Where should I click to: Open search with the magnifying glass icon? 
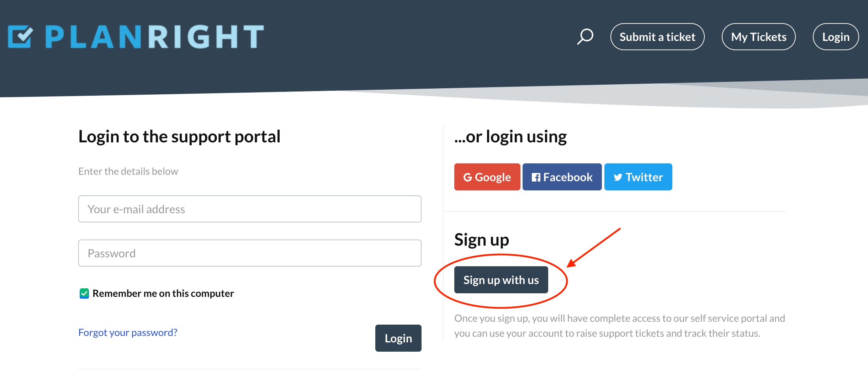585,36
